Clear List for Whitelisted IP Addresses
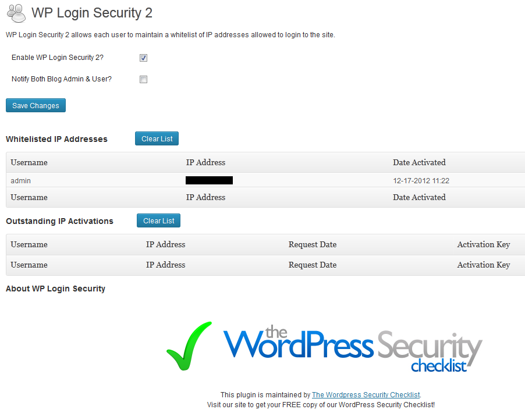 157,139
